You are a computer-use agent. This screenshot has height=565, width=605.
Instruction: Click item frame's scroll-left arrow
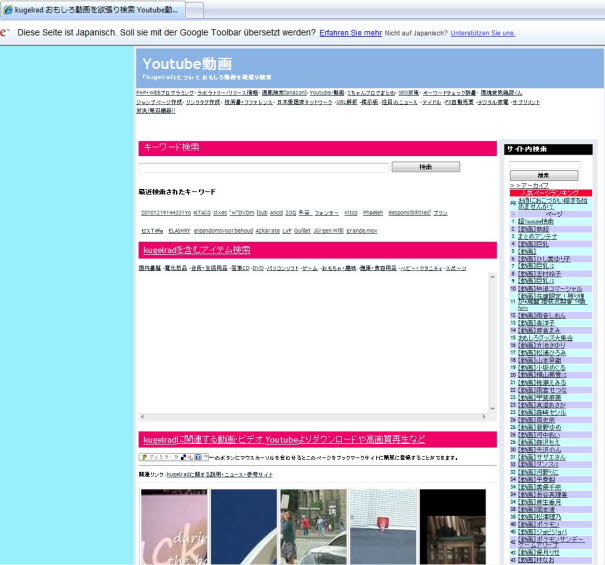tap(142, 416)
